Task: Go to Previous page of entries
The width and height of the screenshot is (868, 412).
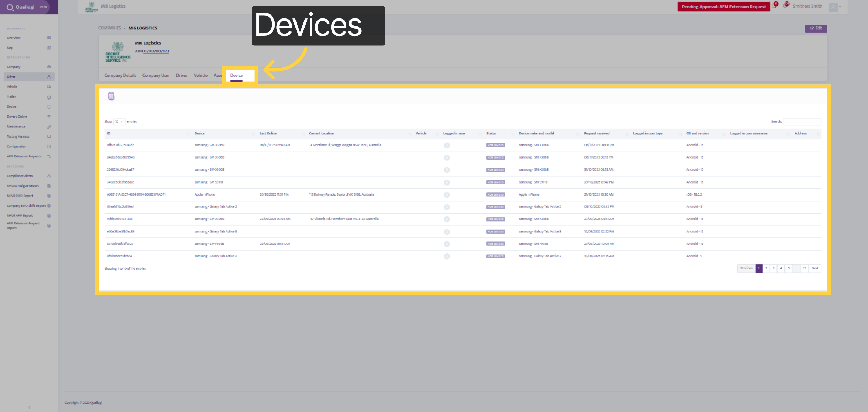Action: [746, 269]
